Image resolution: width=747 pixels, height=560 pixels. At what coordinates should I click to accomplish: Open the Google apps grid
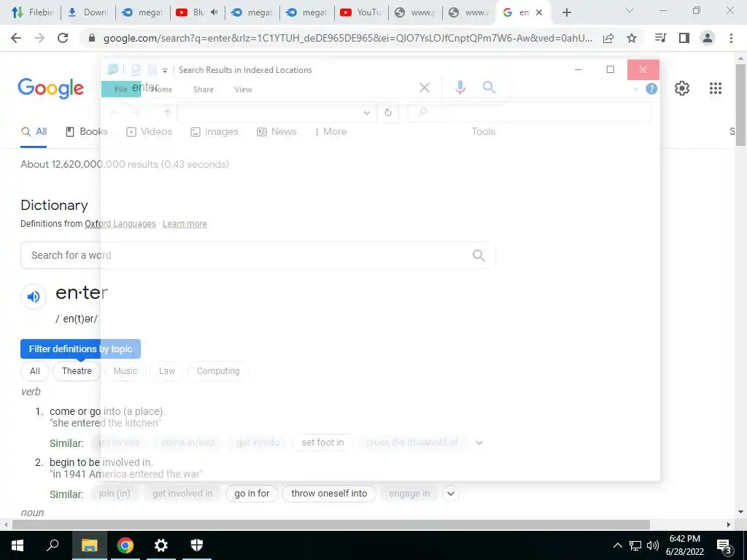pyautogui.click(x=715, y=88)
